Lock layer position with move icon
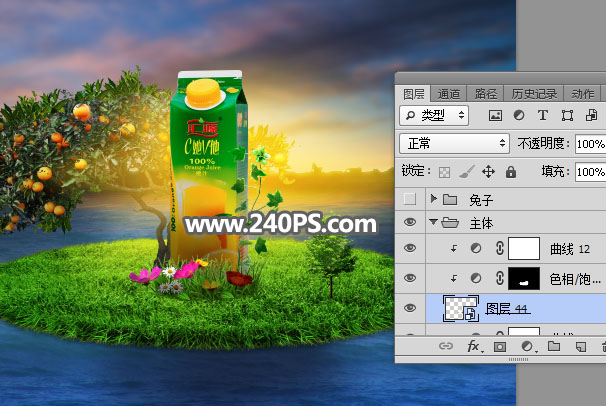The image size is (606, 406). [489, 171]
